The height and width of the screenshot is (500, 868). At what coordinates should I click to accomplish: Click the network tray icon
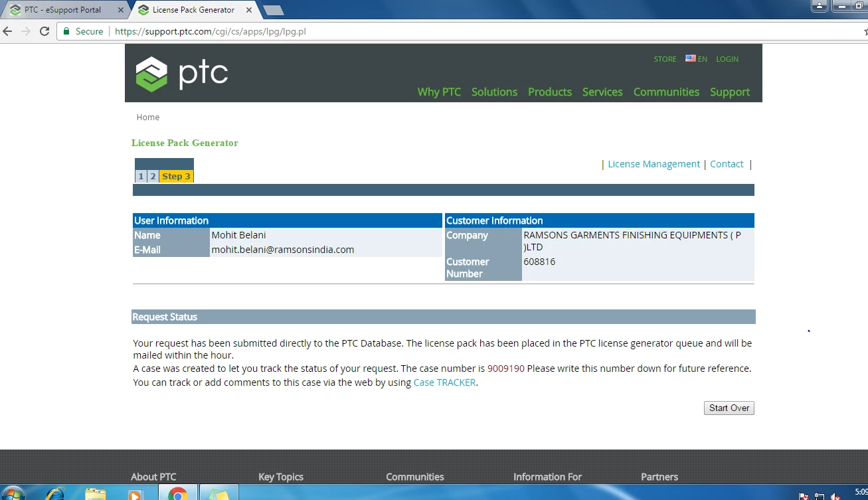pyautogui.click(x=820, y=495)
